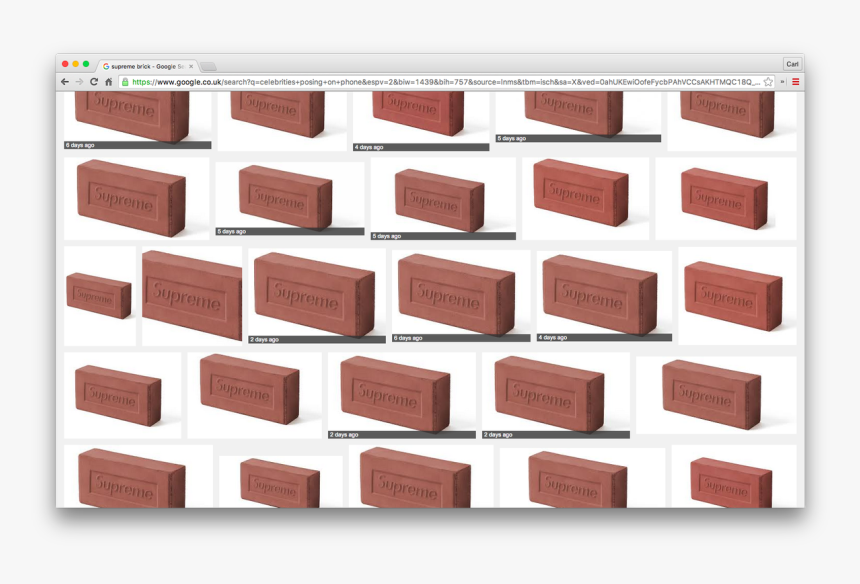Open second-row third brick with '5 days ago'
This screenshot has height=584, width=860.
click(443, 199)
